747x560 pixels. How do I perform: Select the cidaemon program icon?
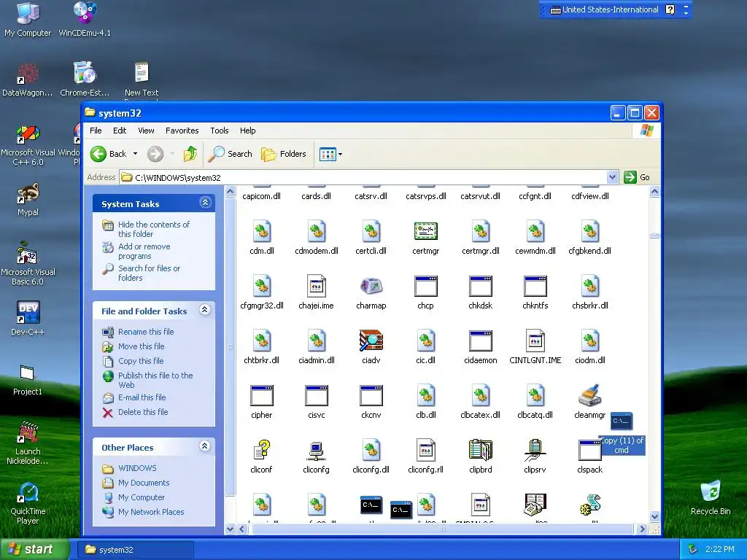click(480, 341)
